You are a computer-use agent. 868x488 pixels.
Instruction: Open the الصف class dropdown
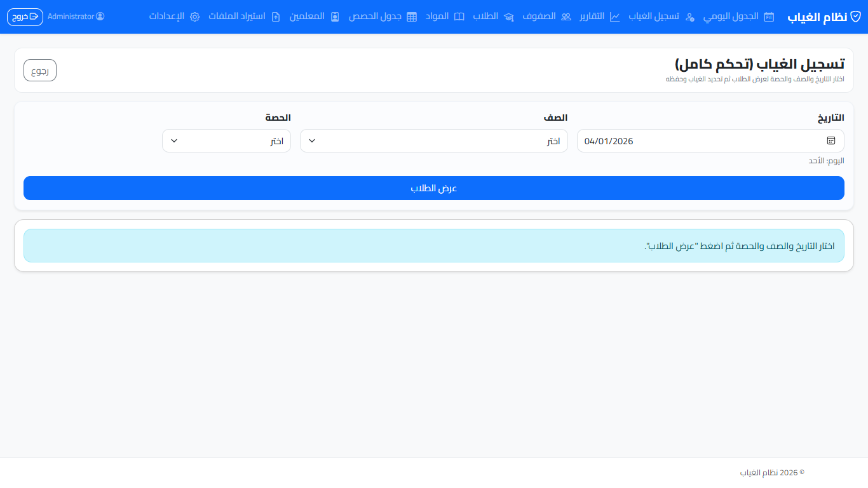coord(434,140)
